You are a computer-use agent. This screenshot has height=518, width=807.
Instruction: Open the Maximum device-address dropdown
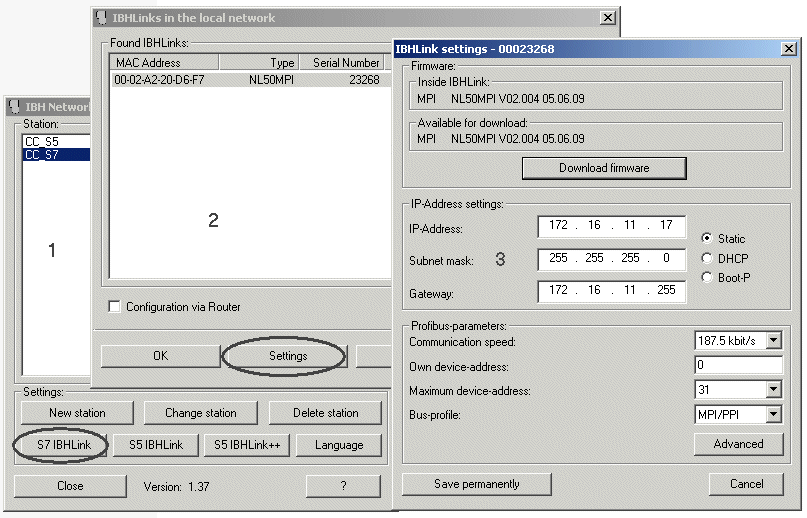point(773,389)
